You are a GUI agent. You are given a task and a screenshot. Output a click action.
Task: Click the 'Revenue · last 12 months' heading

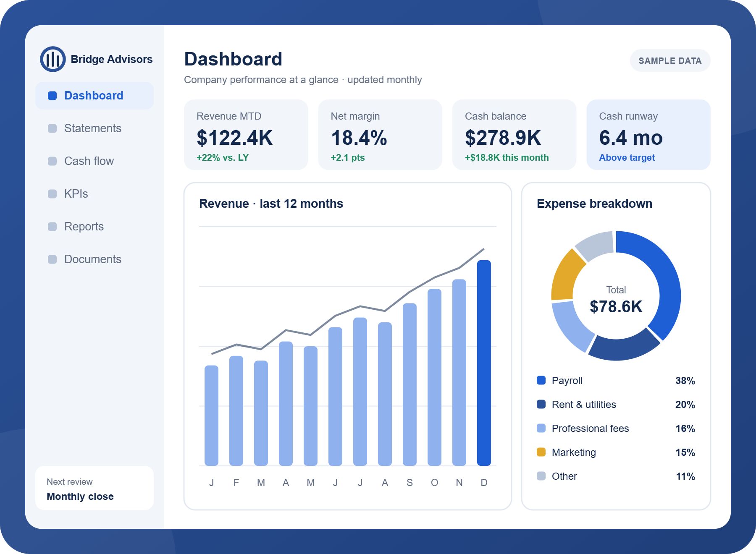(x=271, y=204)
